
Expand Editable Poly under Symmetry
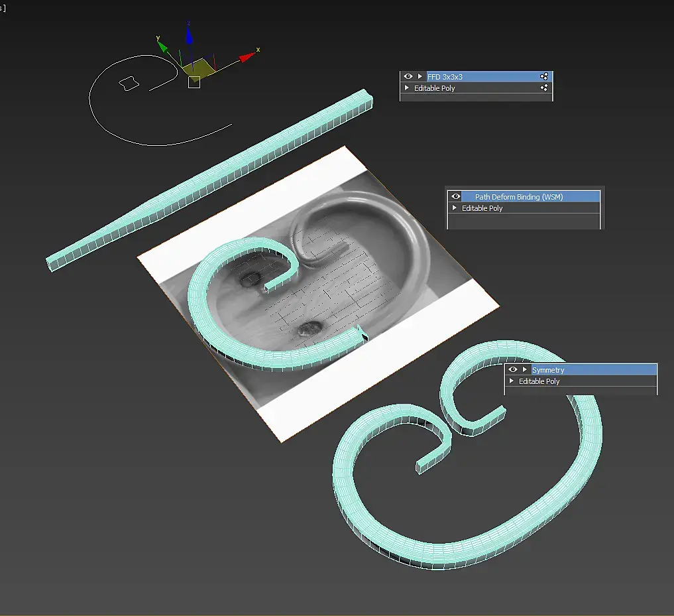click(x=511, y=381)
